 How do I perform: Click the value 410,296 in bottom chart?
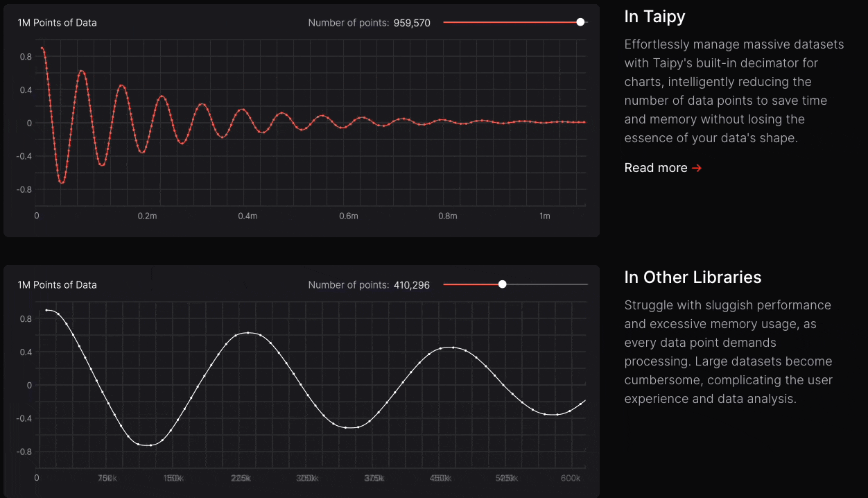point(412,285)
